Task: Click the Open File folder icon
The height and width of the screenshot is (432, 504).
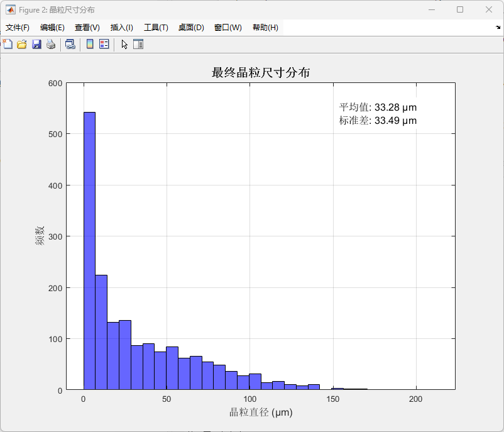Action: tap(22, 44)
